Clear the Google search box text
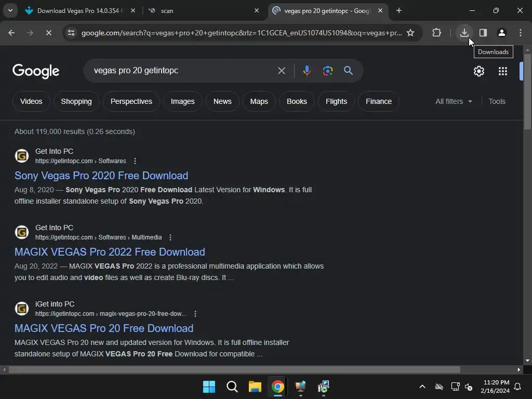This screenshot has height=399, width=532. (282, 71)
